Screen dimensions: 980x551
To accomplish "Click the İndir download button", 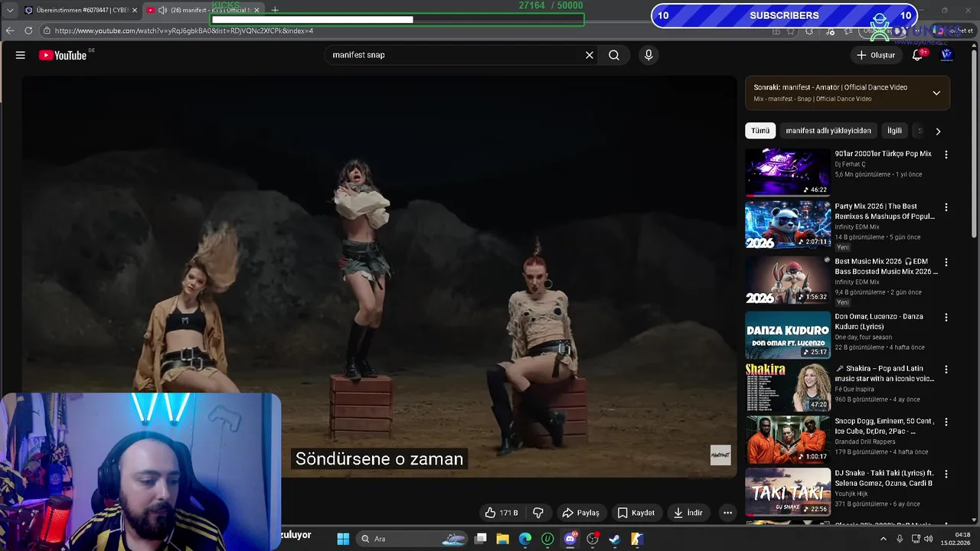I will point(688,513).
